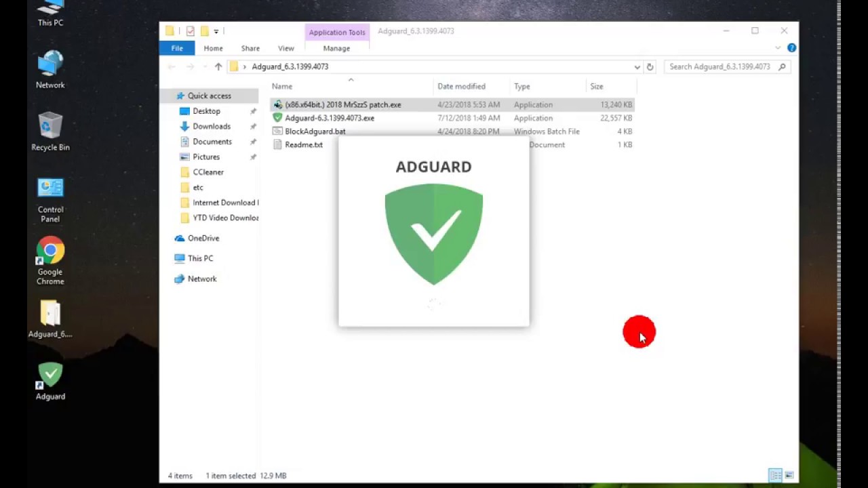Open the Quick Access Toolbar customize dropdown
This screenshot has width=868, height=488.
(216, 30)
